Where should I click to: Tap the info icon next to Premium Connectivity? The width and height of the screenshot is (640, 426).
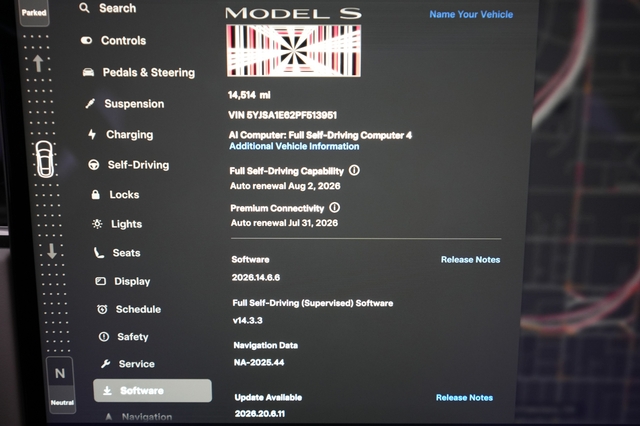click(335, 208)
